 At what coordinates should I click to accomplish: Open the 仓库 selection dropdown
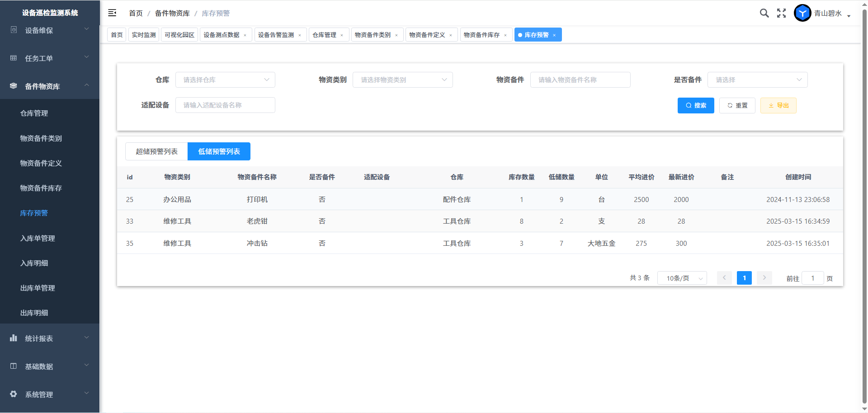[x=225, y=80]
